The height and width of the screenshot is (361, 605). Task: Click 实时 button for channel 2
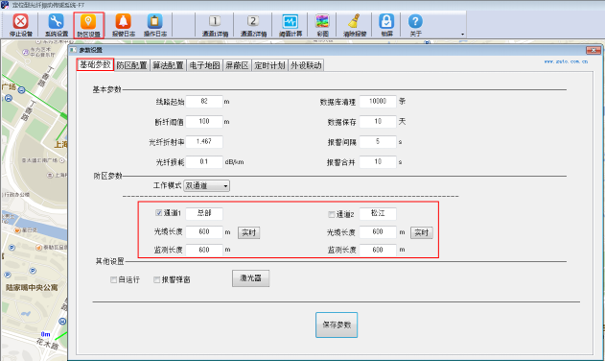pos(421,233)
